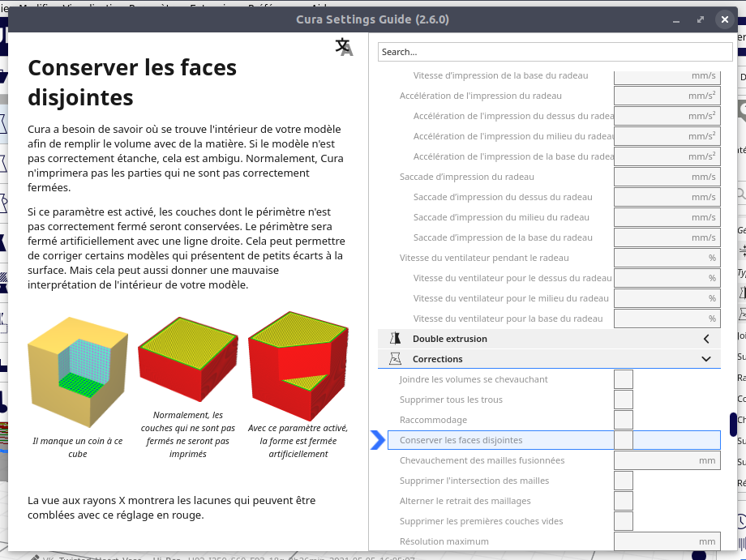Collapse the Corrections section
The image size is (746, 560).
[x=706, y=359]
